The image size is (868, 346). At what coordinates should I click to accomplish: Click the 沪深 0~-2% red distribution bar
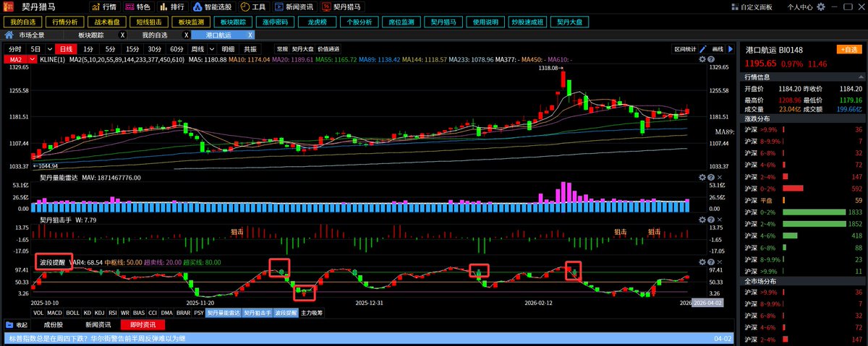793,189
